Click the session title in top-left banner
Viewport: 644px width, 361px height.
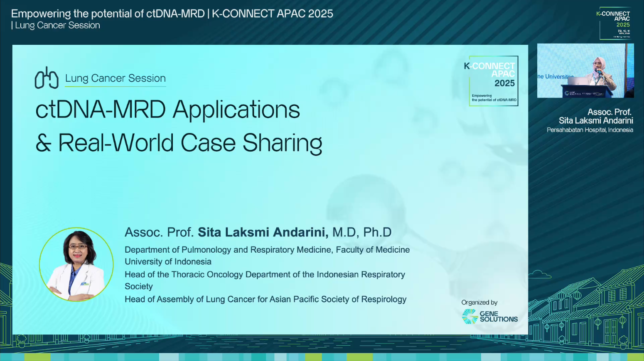172,13
